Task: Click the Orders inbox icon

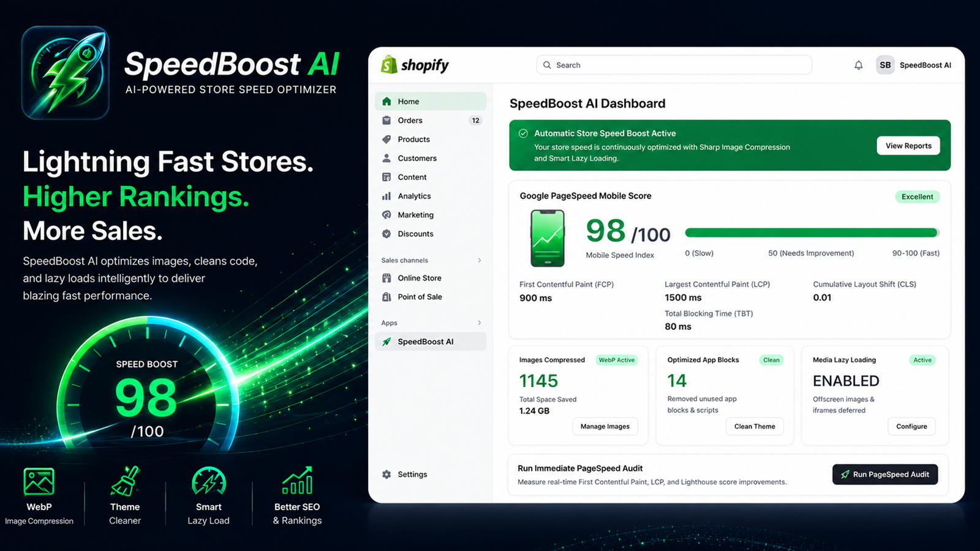Action: point(386,121)
